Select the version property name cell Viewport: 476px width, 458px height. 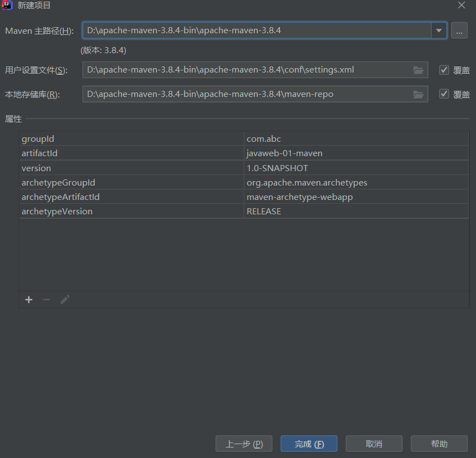pyautogui.click(x=132, y=168)
